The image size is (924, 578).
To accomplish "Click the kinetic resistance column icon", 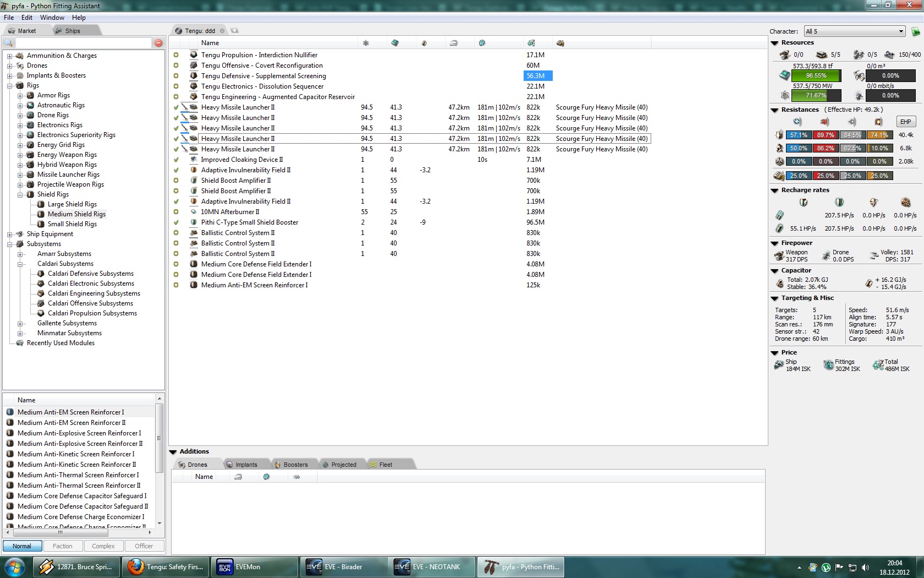I will (852, 122).
